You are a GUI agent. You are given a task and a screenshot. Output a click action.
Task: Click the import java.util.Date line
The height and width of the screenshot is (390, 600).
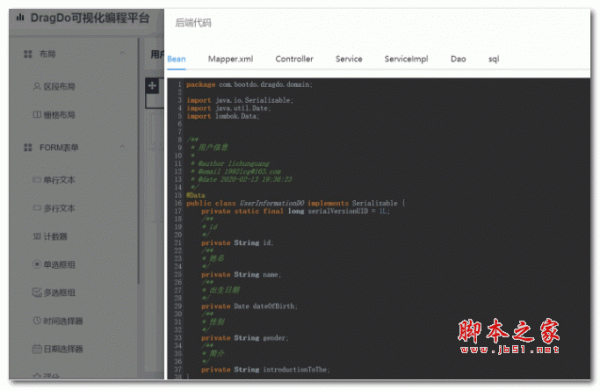coord(228,108)
